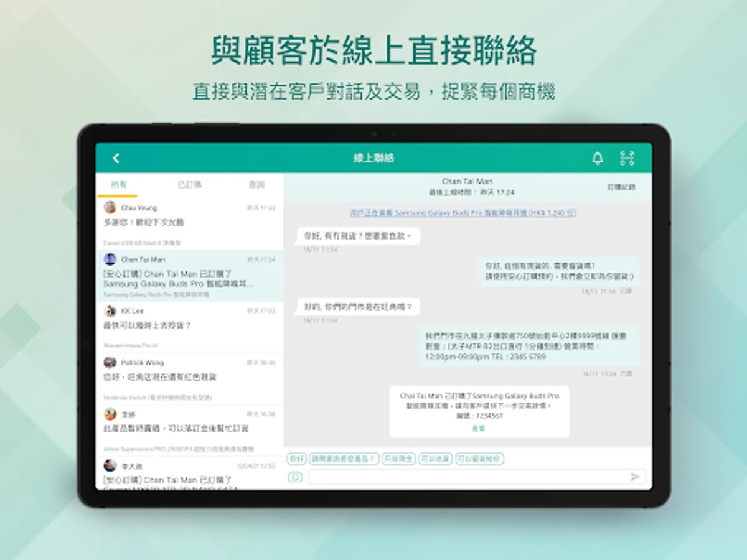The width and height of the screenshot is (747, 560).
Task: Tap the store address reply bubble
Action: [x=528, y=346]
